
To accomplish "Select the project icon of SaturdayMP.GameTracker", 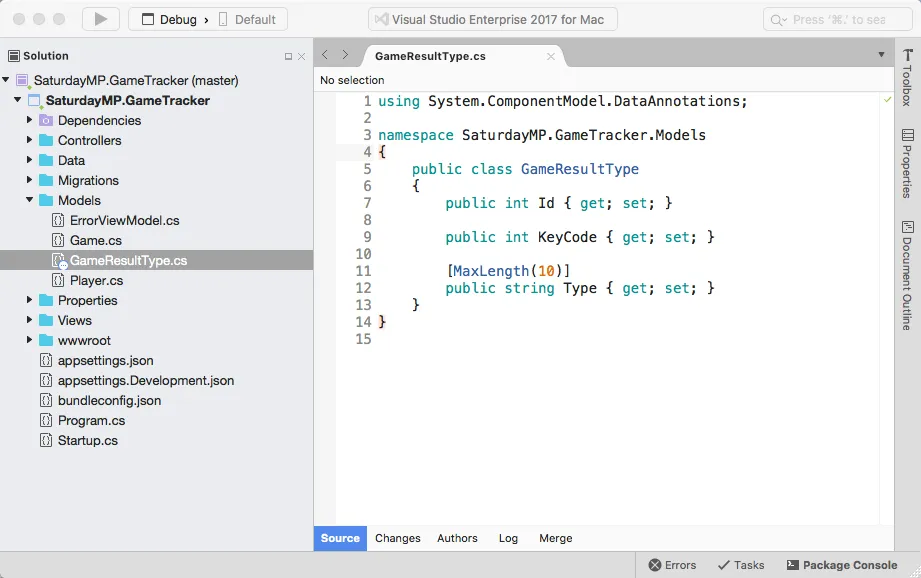I will [35, 100].
